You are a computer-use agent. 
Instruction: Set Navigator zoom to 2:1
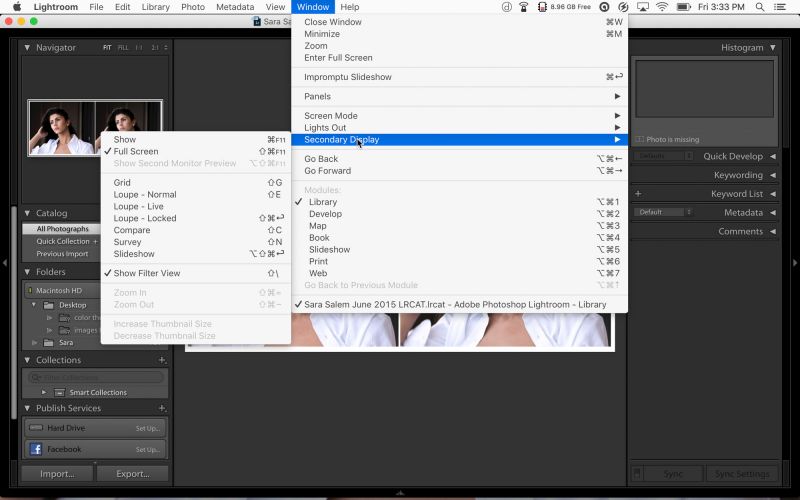[x=155, y=47]
